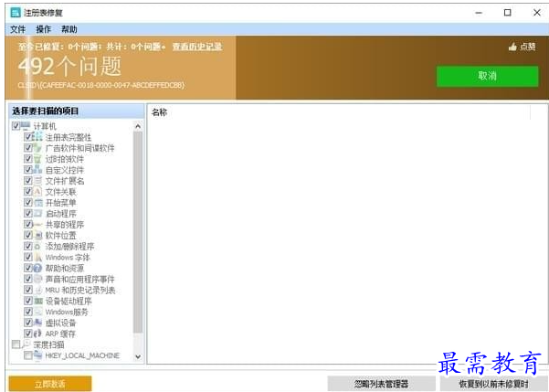Image resolution: width=549 pixels, height=392 pixels.
Task: Select the 设备驱动程序 tree row label
Action: (69, 301)
